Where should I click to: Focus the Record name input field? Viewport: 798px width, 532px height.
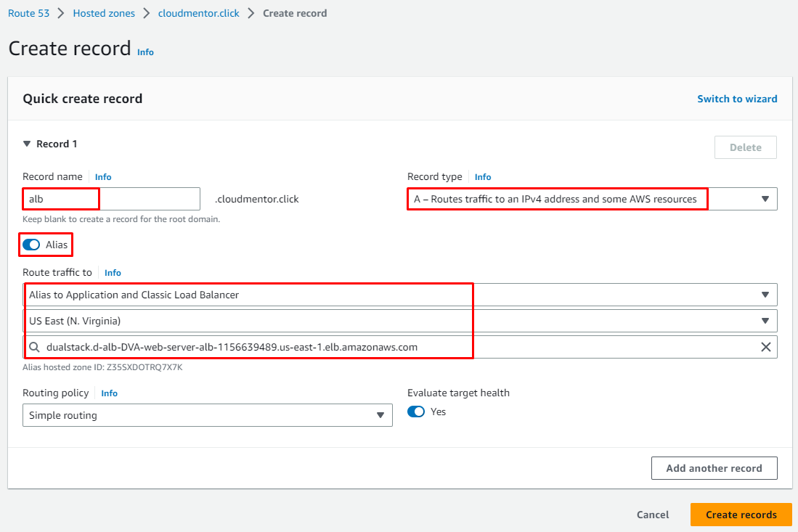(x=111, y=199)
